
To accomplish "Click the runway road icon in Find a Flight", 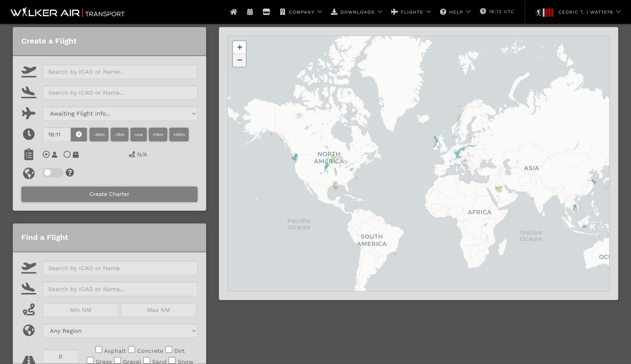I will click(29, 359).
